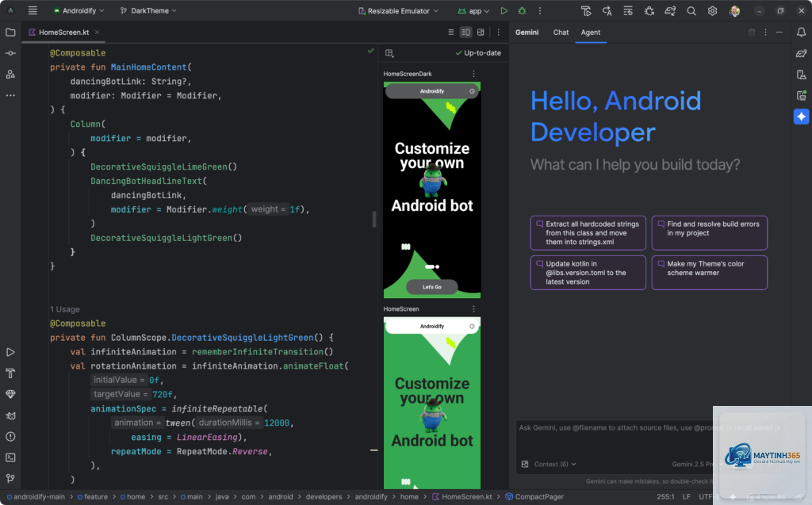Select the Gemini panel title tab
Viewport: 812px width, 505px height.
(527, 33)
